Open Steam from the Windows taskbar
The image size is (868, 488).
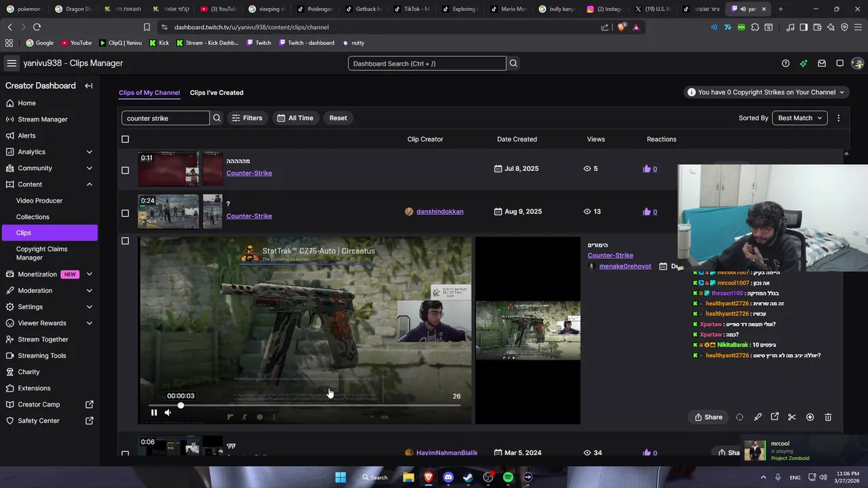(x=468, y=477)
